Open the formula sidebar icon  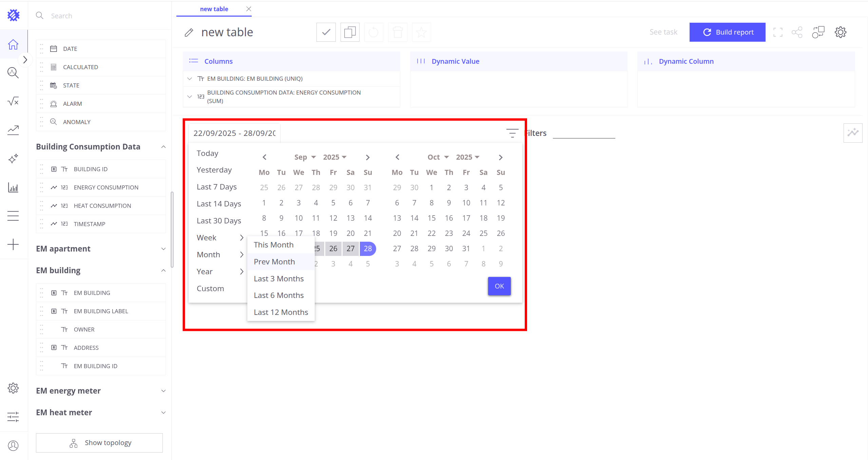click(13, 101)
